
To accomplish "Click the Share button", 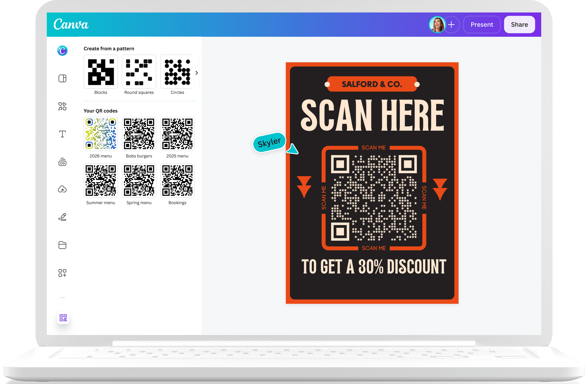I will [519, 24].
